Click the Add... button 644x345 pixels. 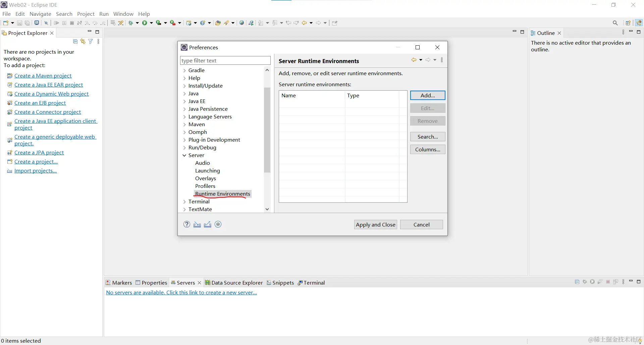tap(428, 95)
